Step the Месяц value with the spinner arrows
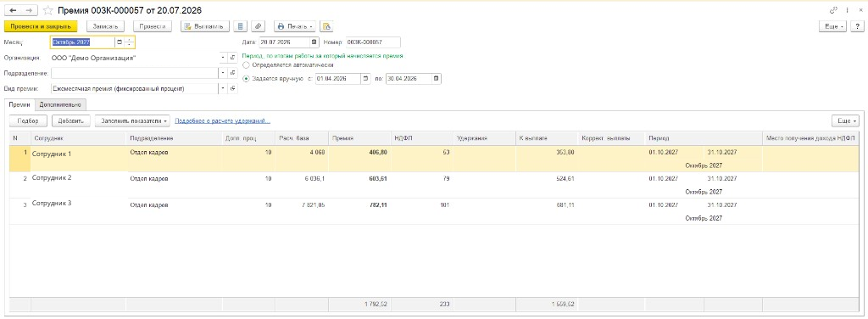Viewport: 868px width, 319px height. pyautogui.click(x=130, y=42)
